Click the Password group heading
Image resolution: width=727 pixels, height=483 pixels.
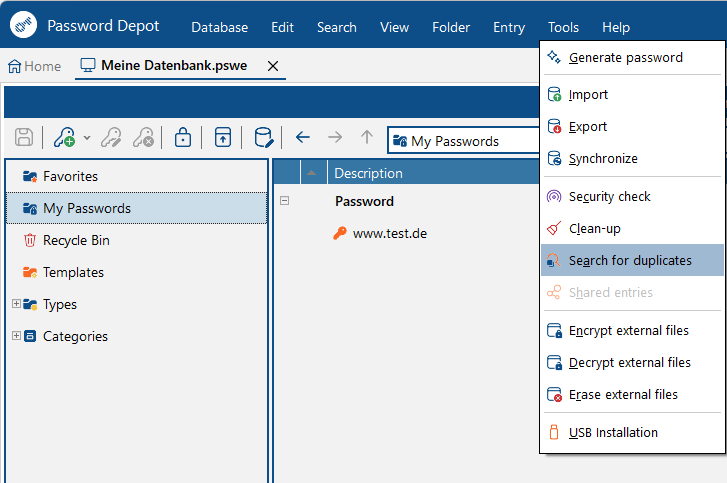364,201
